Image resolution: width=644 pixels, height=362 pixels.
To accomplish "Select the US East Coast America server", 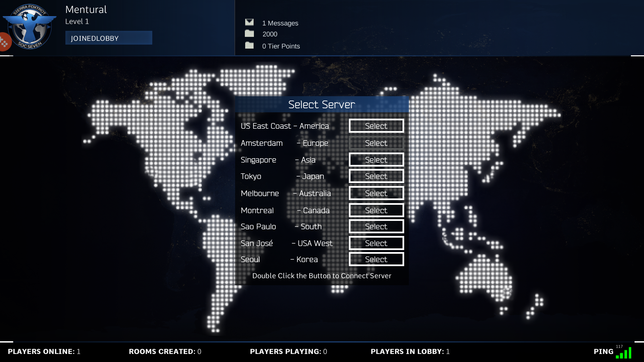I will click(x=376, y=126).
